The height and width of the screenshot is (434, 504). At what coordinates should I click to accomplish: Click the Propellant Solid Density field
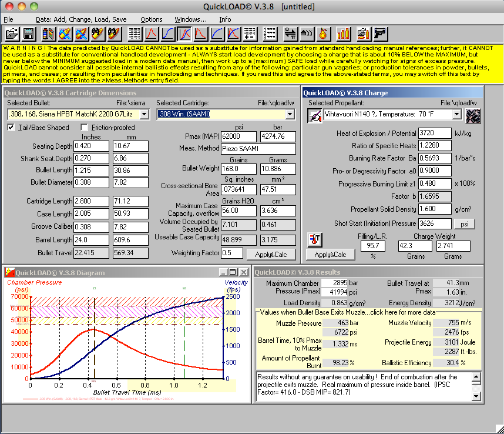coord(435,209)
